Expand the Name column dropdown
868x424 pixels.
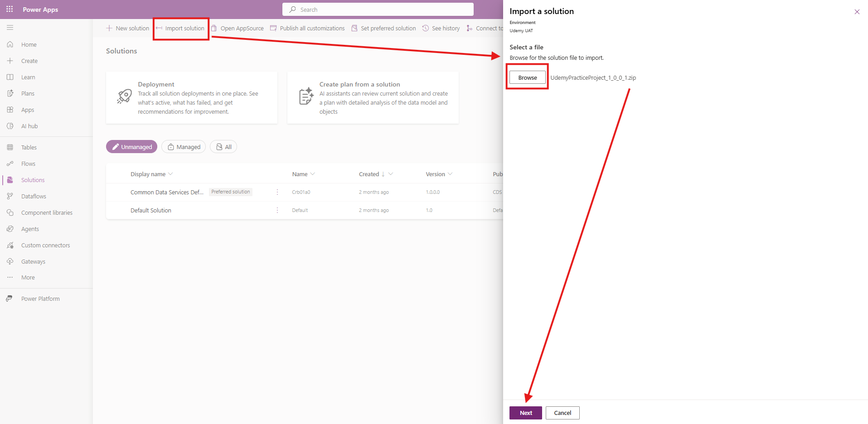coord(313,174)
